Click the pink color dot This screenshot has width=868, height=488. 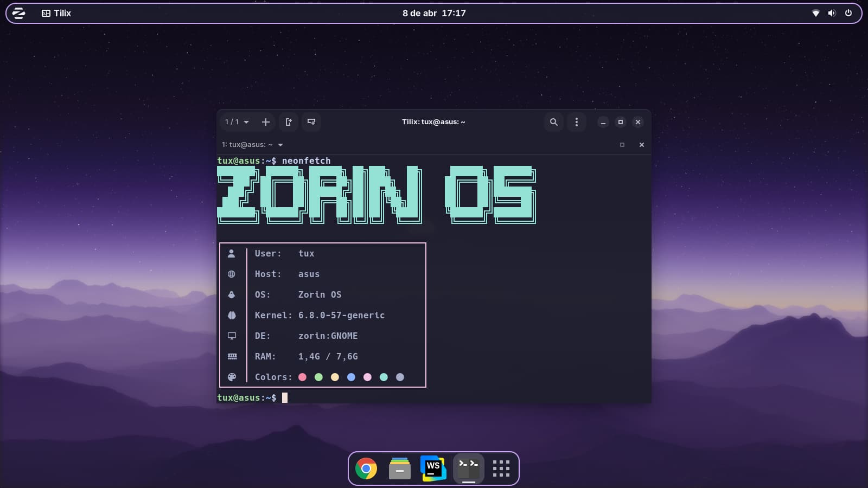tap(368, 377)
